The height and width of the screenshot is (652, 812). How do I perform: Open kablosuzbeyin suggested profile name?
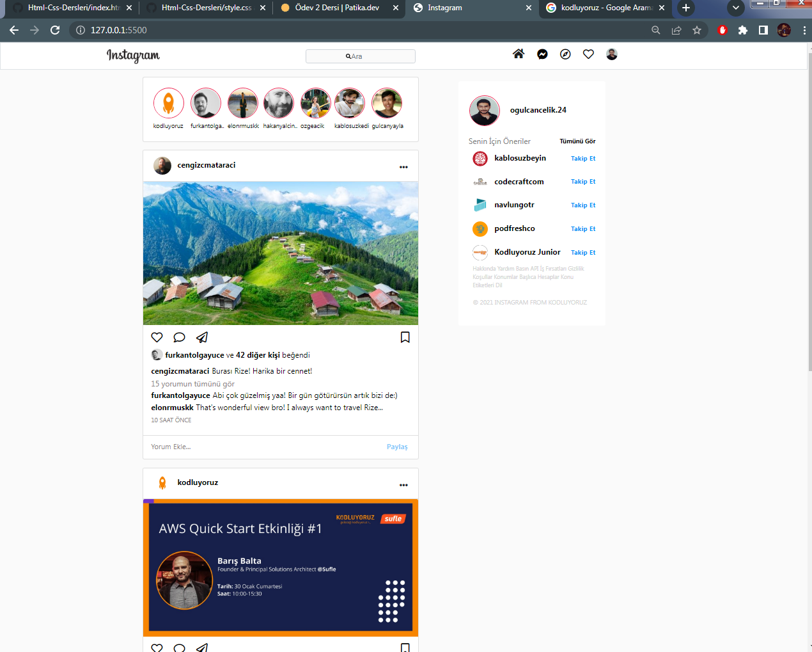tap(520, 158)
